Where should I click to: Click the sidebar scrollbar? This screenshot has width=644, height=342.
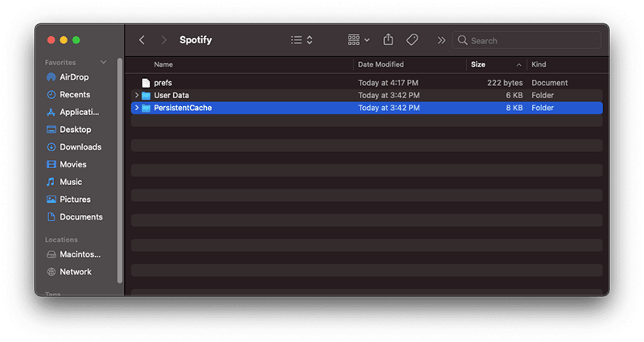click(x=119, y=171)
